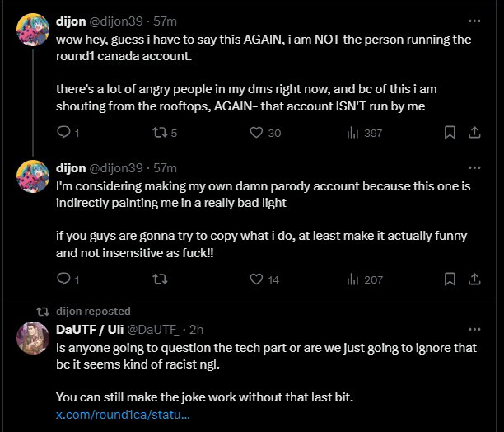The height and width of the screenshot is (432, 504).
Task: Open DaUTF / Uli profile picture
Action: point(33,338)
